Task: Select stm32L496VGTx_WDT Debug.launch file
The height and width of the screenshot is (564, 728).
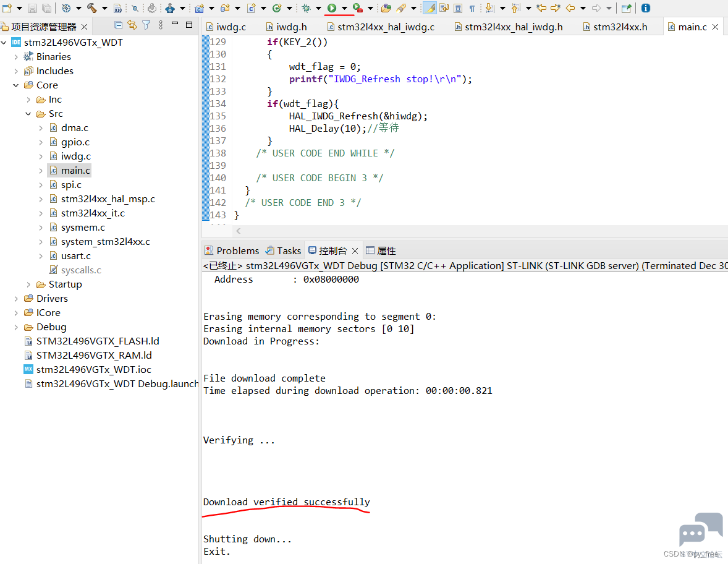Action: pos(111,384)
